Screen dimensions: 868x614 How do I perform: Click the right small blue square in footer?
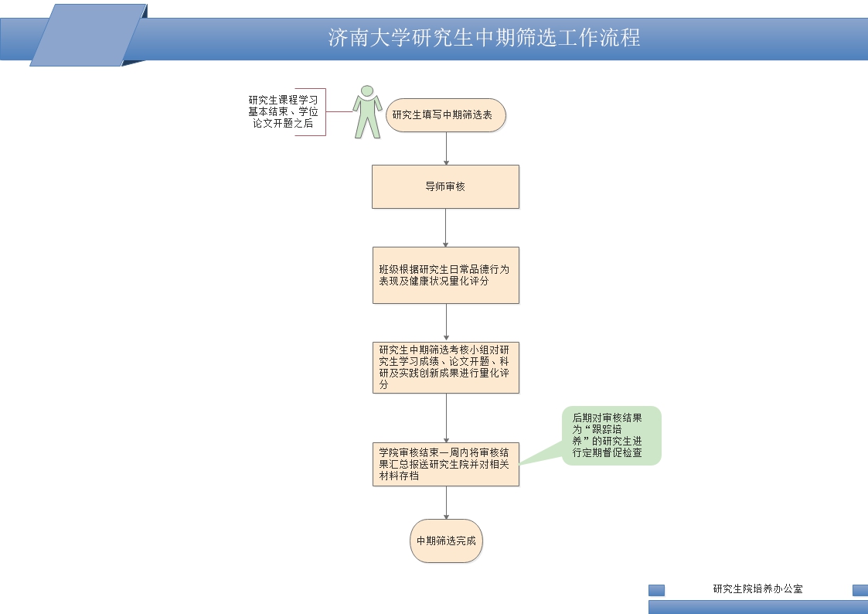pos(860,590)
